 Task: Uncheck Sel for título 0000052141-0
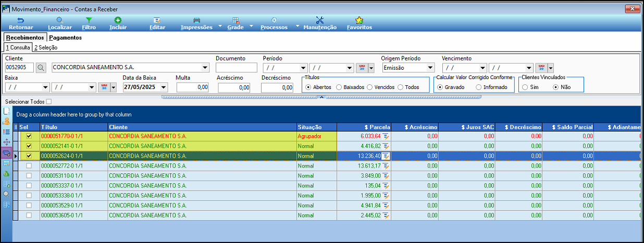[x=29, y=146]
